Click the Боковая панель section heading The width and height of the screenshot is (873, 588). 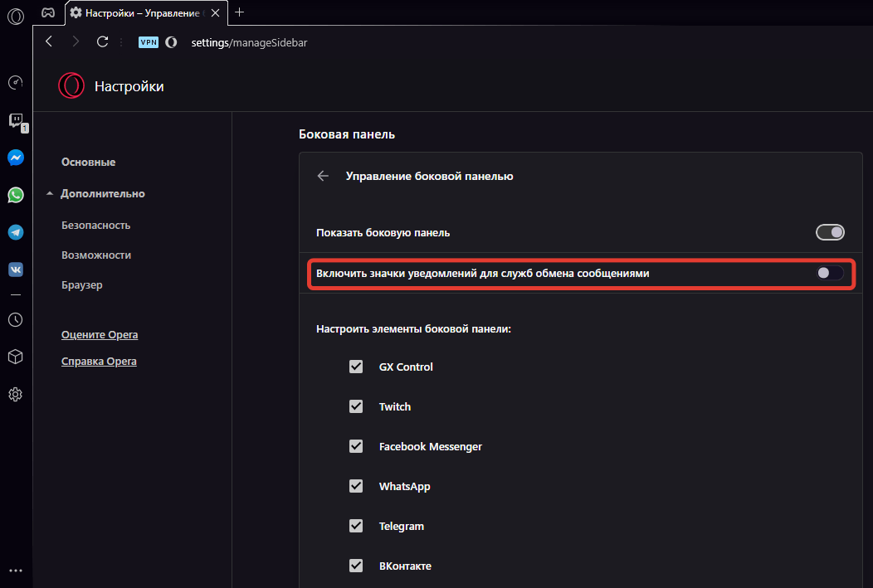tap(347, 134)
